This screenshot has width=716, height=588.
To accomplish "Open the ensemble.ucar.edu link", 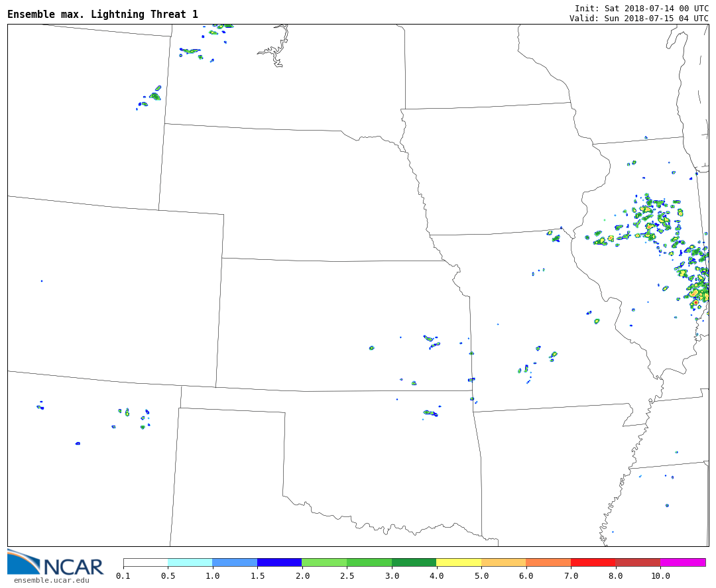I will pyautogui.click(x=51, y=581).
